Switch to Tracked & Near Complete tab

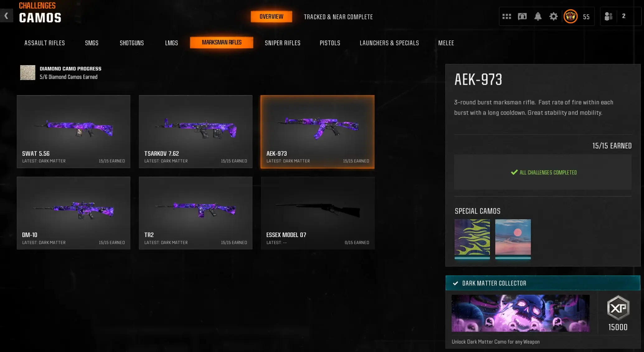[x=338, y=17]
